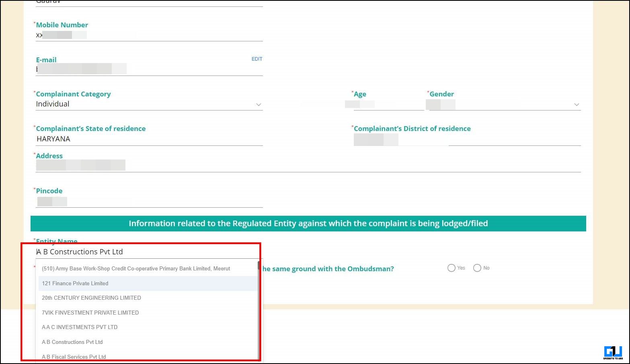Image resolution: width=630 pixels, height=364 pixels.
Task: Select the No radio button
Action: [x=477, y=268]
